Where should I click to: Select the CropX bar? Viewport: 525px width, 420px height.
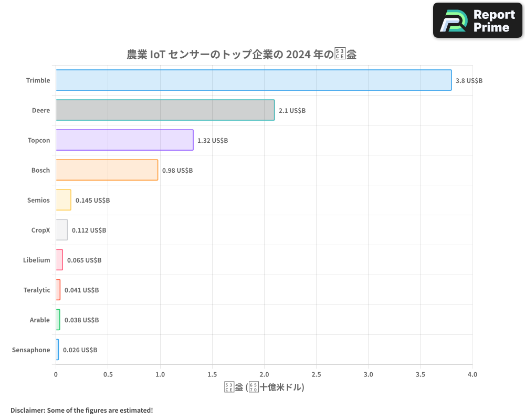pyautogui.click(x=61, y=230)
